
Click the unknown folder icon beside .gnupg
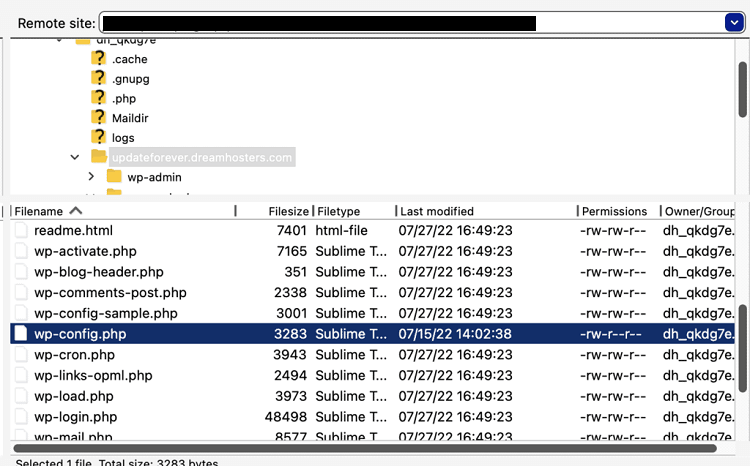click(98, 78)
